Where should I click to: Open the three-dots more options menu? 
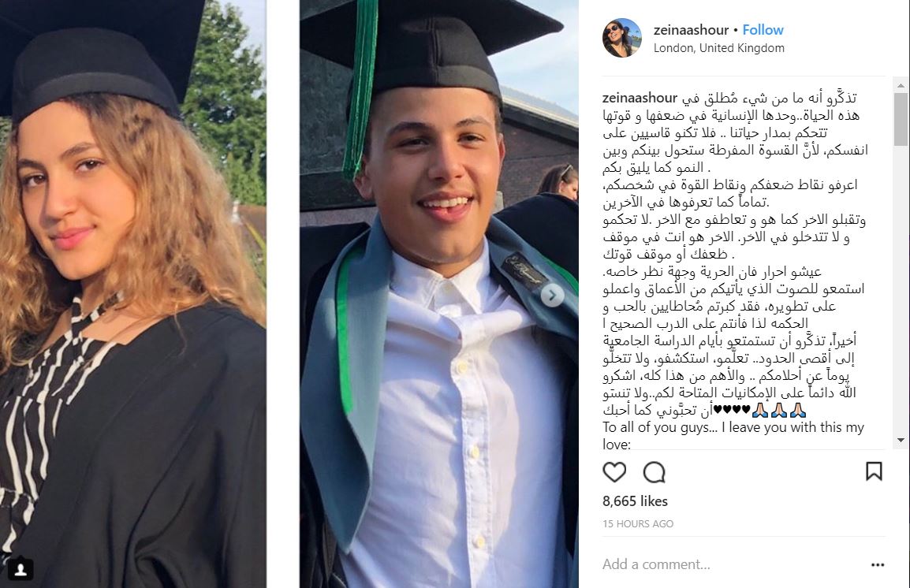pyautogui.click(x=878, y=564)
